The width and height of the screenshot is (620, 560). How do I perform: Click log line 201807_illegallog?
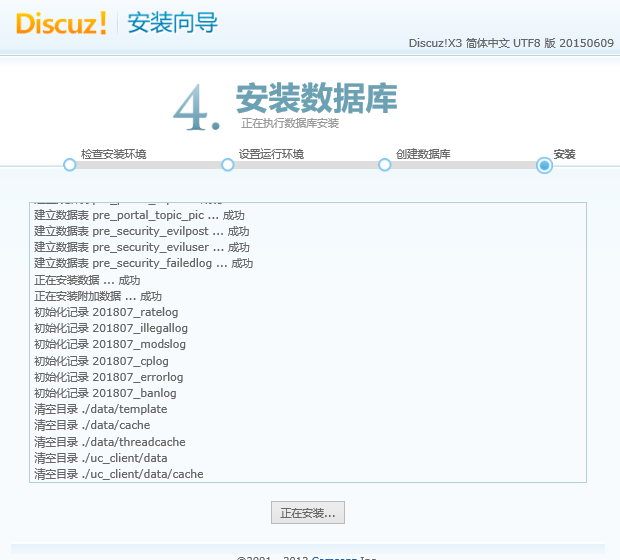point(111,328)
